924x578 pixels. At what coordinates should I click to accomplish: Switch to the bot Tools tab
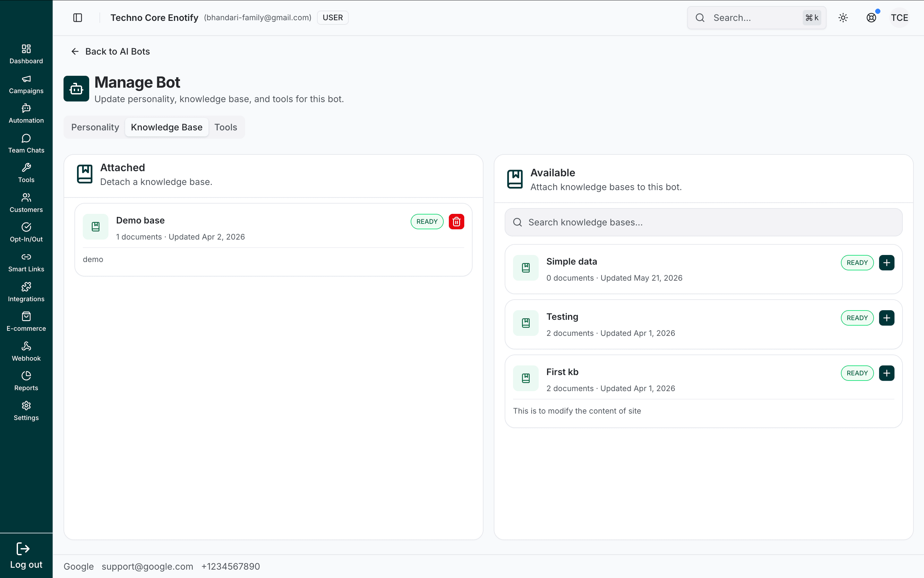pyautogui.click(x=226, y=127)
